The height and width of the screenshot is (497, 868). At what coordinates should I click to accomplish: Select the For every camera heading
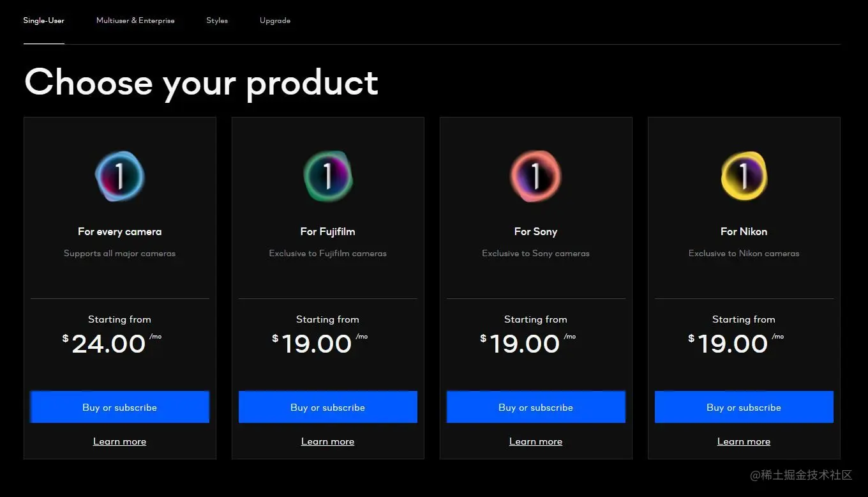(120, 231)
